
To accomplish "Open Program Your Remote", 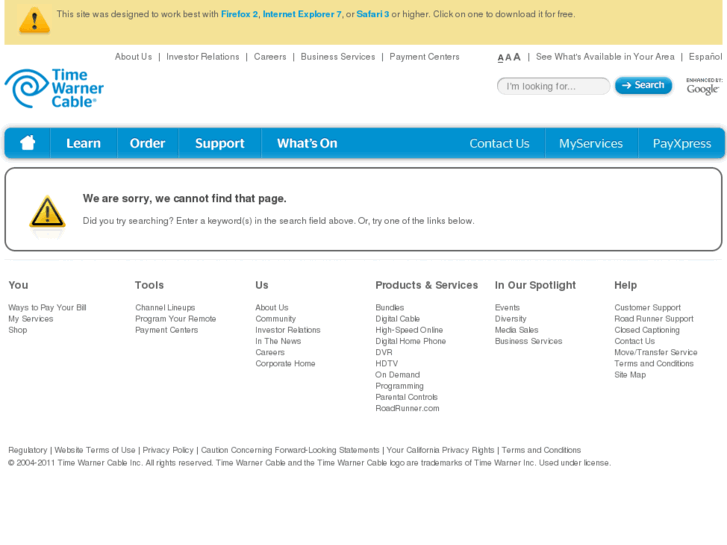I will [175, 319].
